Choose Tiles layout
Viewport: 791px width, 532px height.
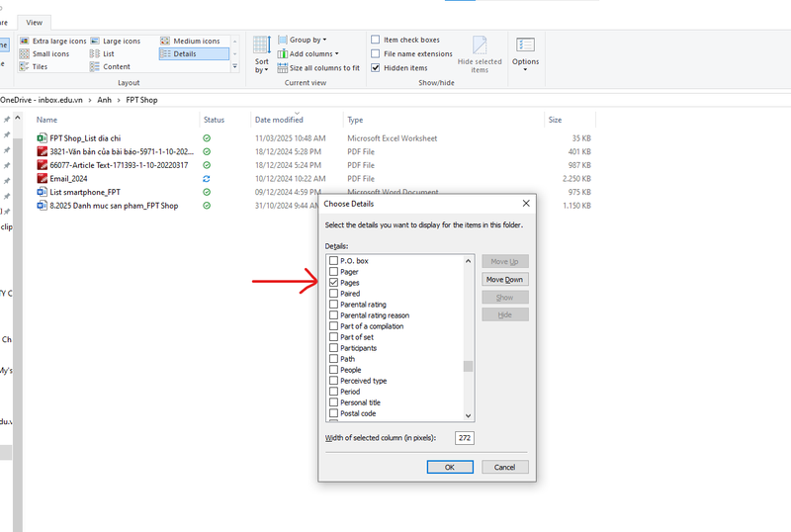coord(34,66)
